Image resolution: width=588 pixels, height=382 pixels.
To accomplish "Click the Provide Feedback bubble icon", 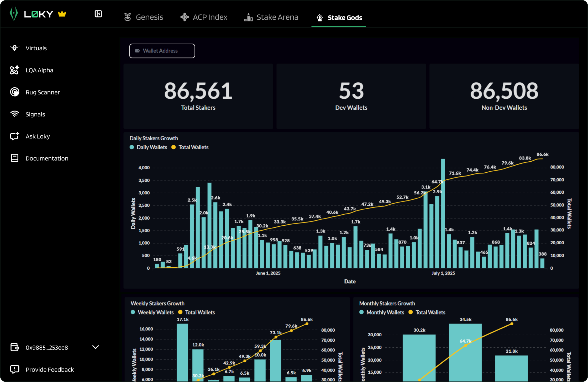I will pos(15,369).
